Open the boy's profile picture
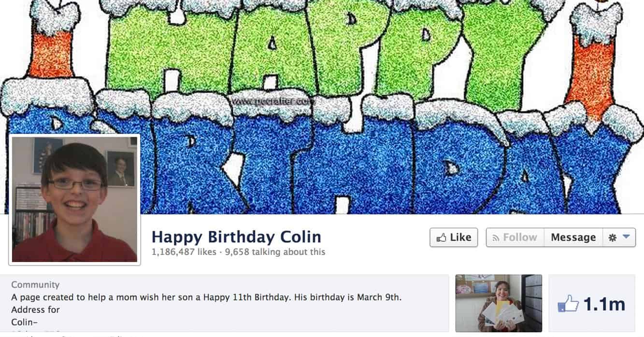644x337 pixels. 74,199
